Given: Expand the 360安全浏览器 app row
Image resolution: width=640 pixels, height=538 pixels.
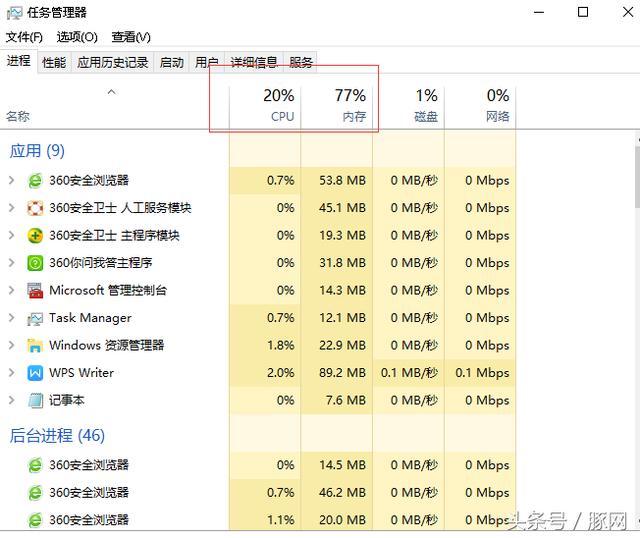Looking at the screenshot, I should (x=11, y=181).
